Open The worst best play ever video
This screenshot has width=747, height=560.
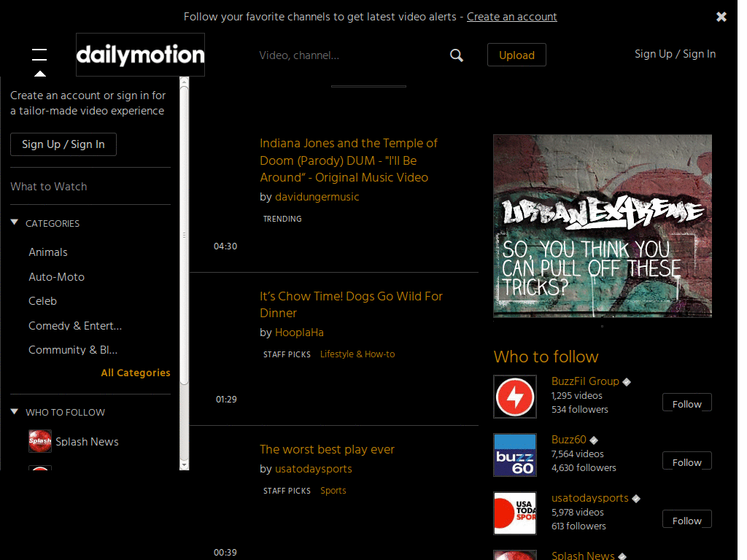(x=327, y=449)
